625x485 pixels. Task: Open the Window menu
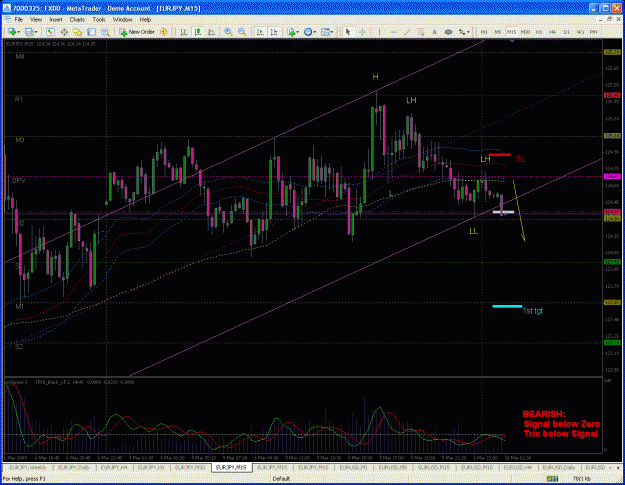(122, 20)
